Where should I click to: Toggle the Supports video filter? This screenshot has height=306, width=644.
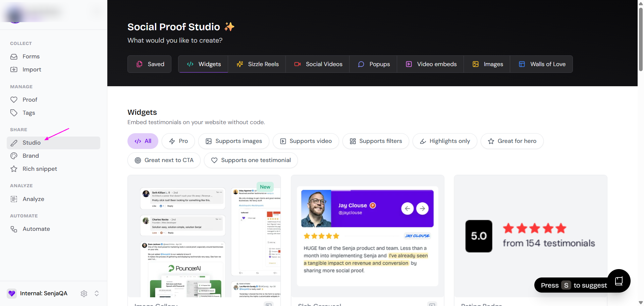pos(306,141)
